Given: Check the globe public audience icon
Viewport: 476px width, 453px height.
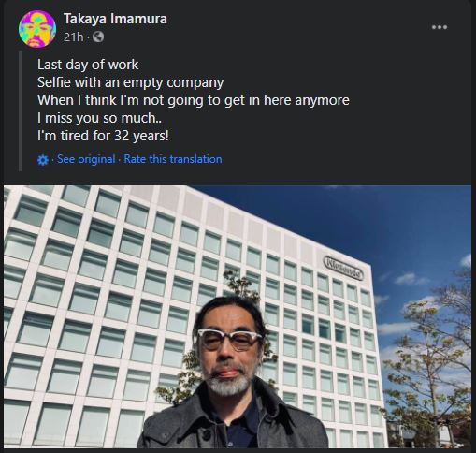Looking at the screenshot, I should tap(98, 37).
